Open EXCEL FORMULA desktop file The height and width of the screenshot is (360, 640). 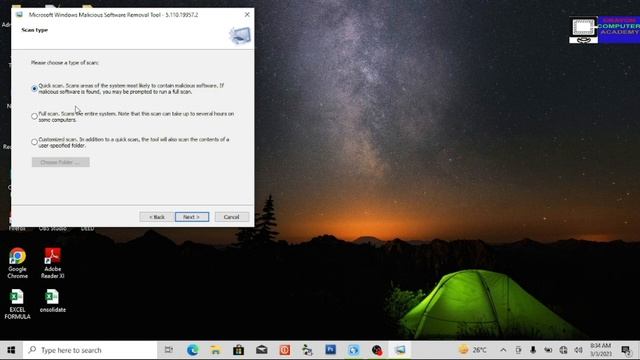point(17,304)
